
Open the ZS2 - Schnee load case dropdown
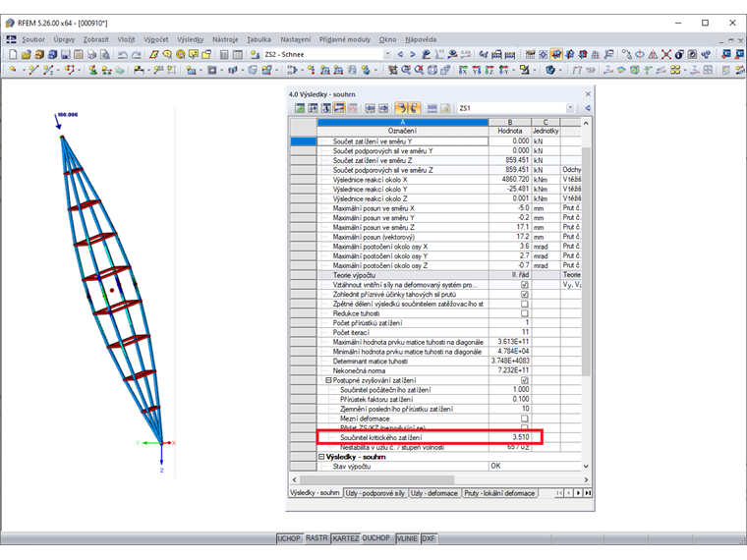(x=387, y=54)
